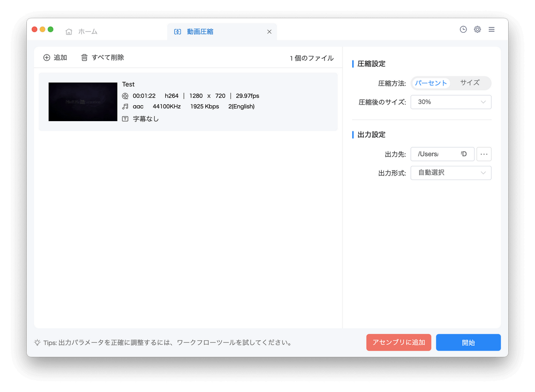Click the plus icon next to 追加
The image size is (535, 392).
click(x=47, y=58)
